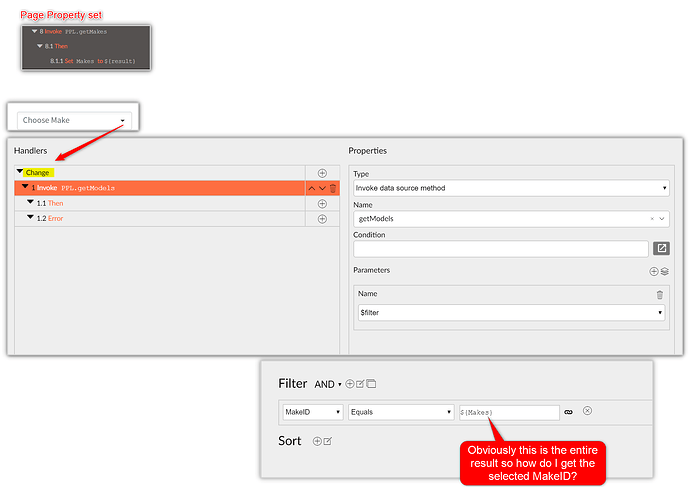Image resolution: width=690 pixels, height=487 pixels.
Task: Move the getModels action up
Action: 311,188
